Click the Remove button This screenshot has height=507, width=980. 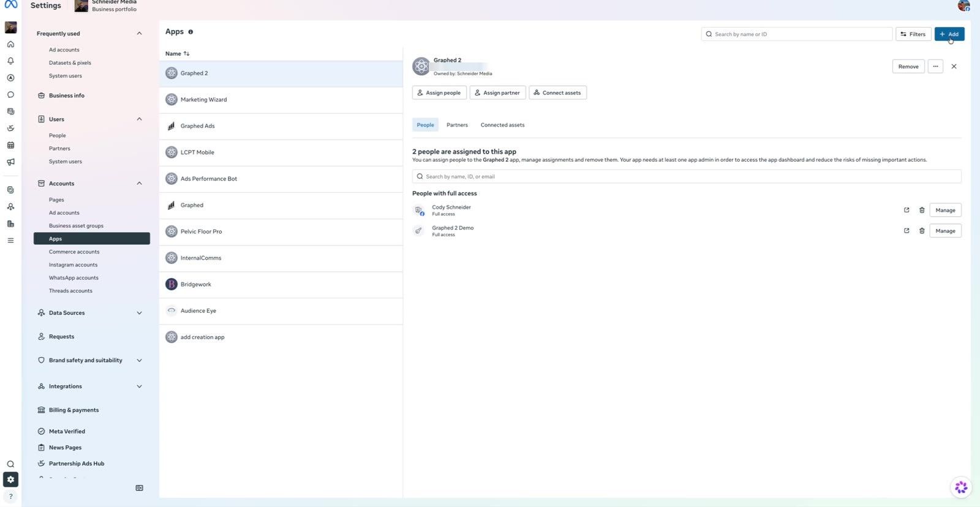[x=908, y=66]
